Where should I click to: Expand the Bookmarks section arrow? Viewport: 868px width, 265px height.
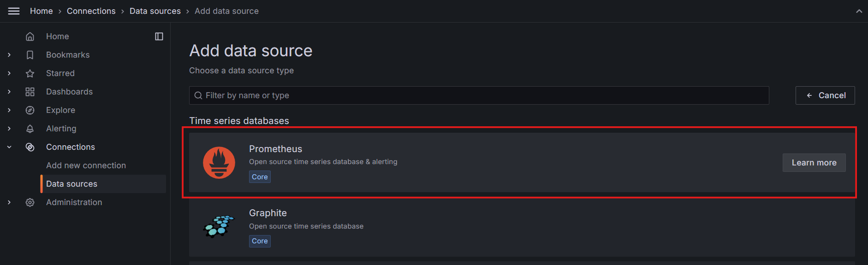click(9, 55)
